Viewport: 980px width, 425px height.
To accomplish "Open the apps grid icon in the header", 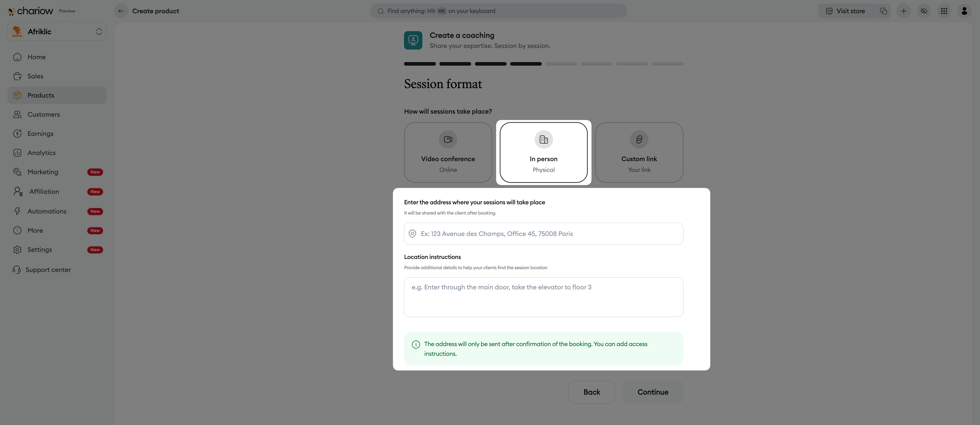I will (x=944, y=11).
